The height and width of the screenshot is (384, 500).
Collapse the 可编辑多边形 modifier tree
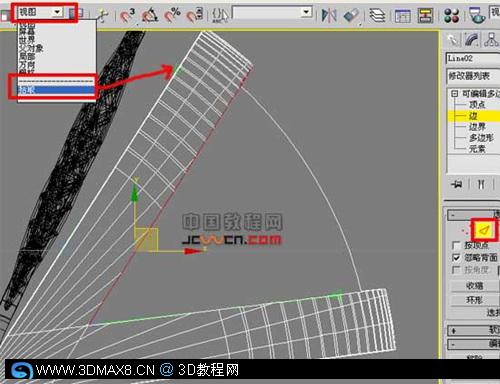[x=454, y=94]
